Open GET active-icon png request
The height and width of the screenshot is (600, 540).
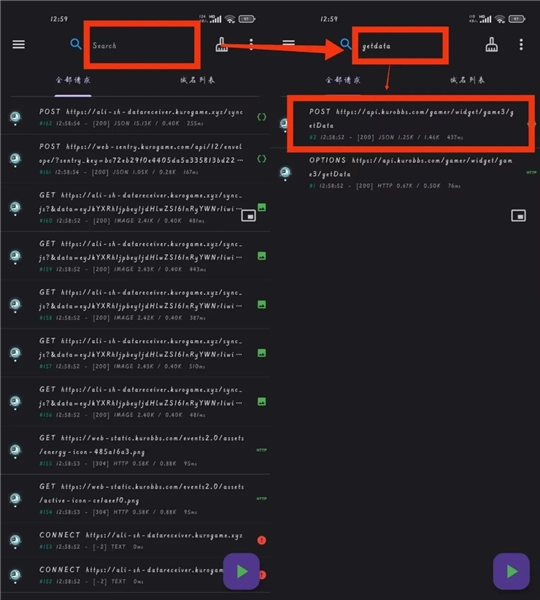click(135, 499)
